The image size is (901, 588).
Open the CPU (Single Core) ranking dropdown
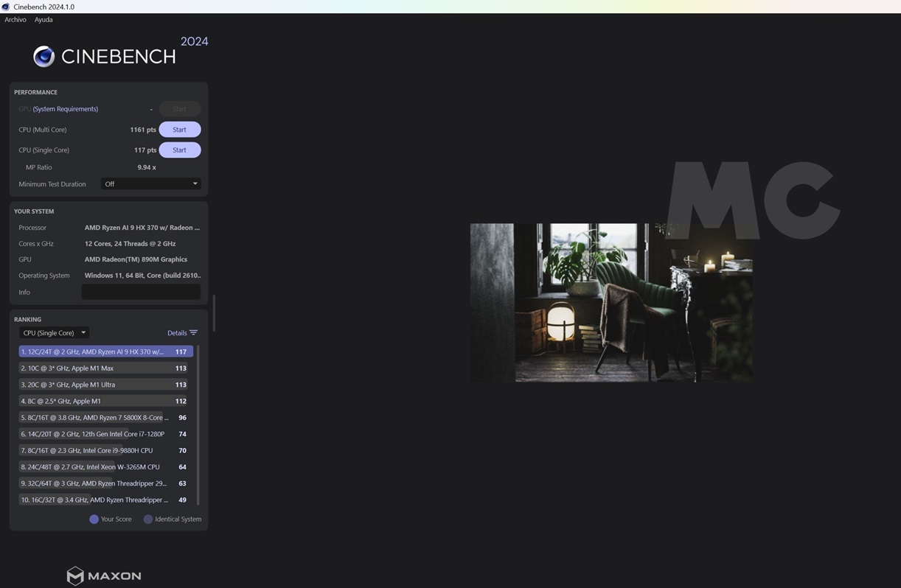pyautogui.click(x=54, y=333)
